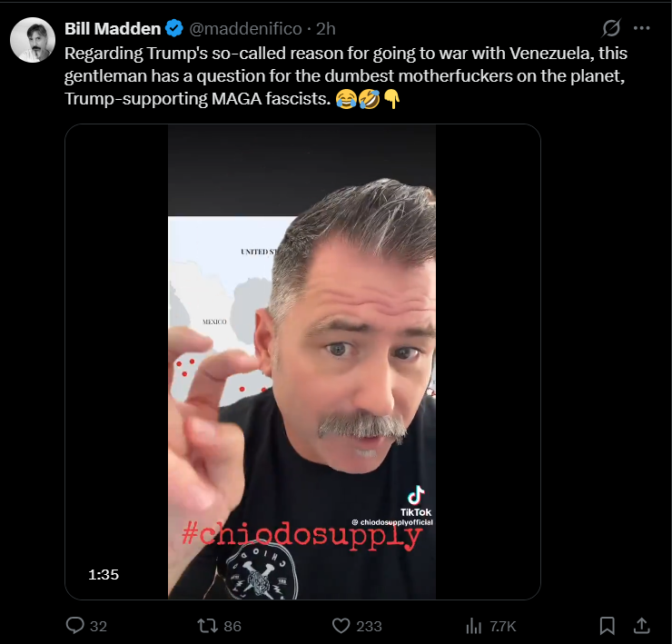Click the share upload icon
The width and height of the screenshot is (672, 644).
click(641, 626)
